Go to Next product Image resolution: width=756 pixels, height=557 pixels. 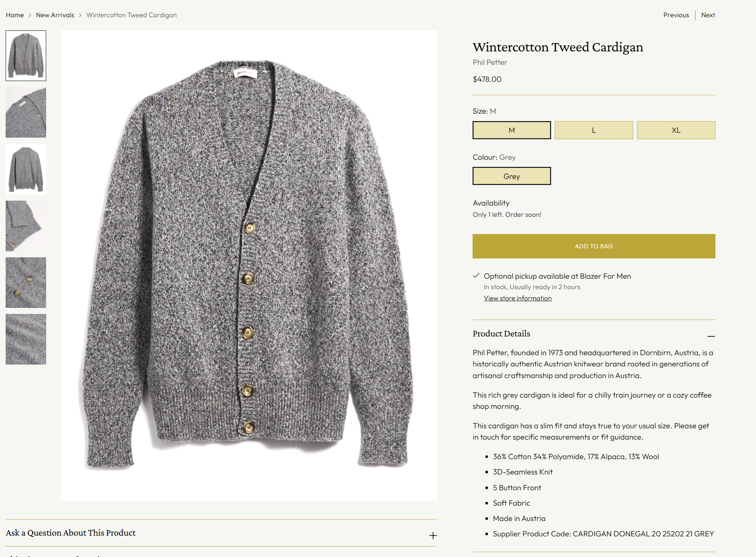[708, 15]
